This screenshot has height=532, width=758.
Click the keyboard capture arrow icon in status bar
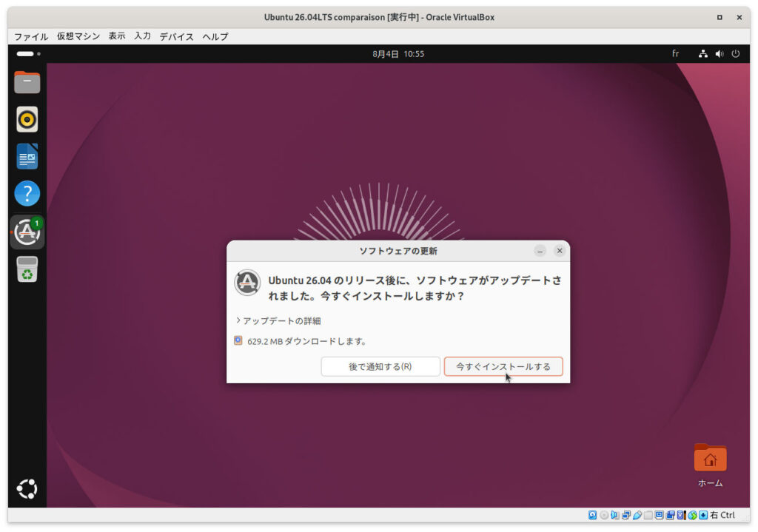[703, 515]
